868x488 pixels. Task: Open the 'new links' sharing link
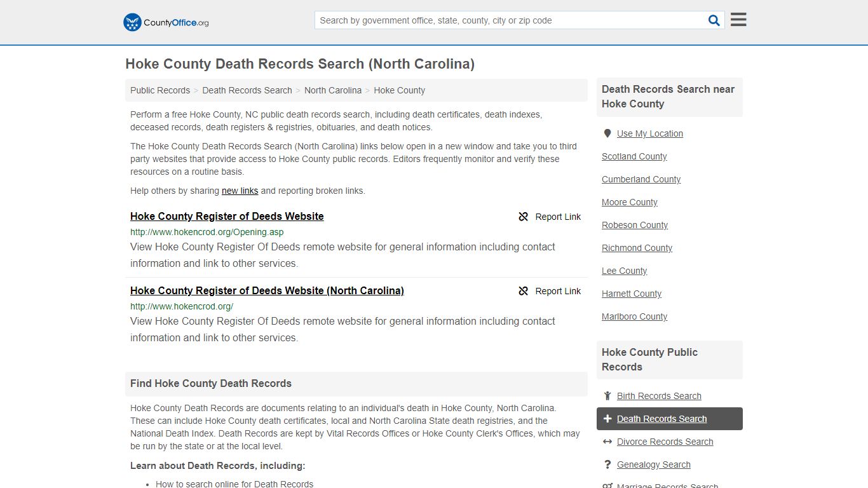coord(240,191)
